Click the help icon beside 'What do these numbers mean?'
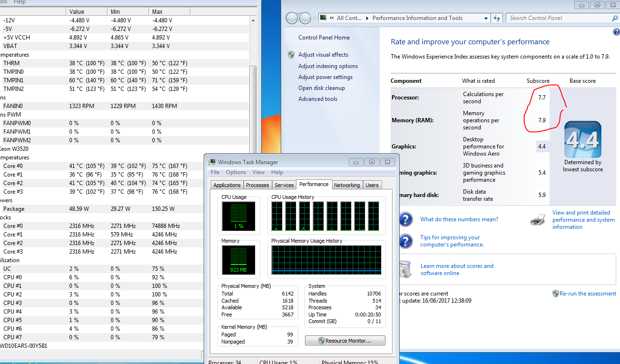Viewport: 620px width, 364px height. click(x=405, y=219)
